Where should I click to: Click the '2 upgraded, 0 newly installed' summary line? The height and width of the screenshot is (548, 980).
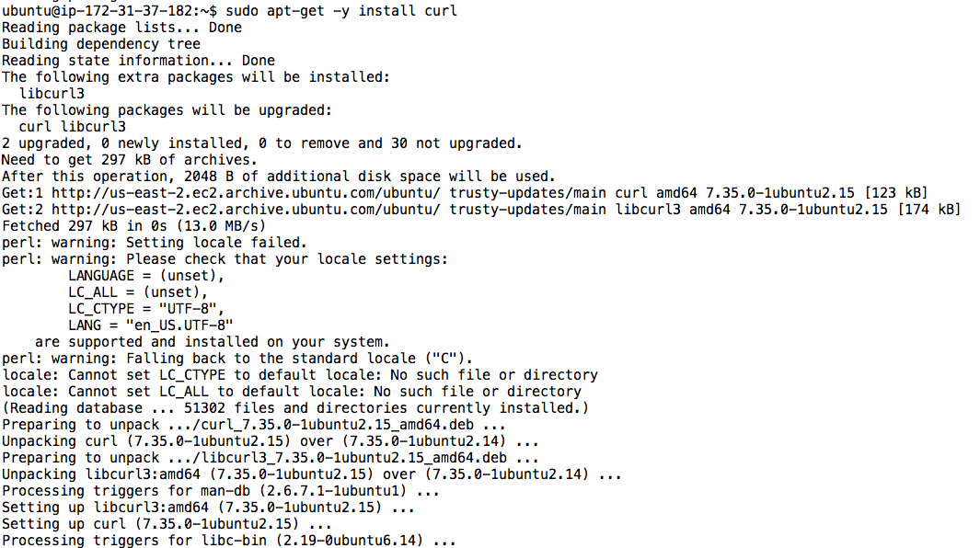click(x=262, y=143)
